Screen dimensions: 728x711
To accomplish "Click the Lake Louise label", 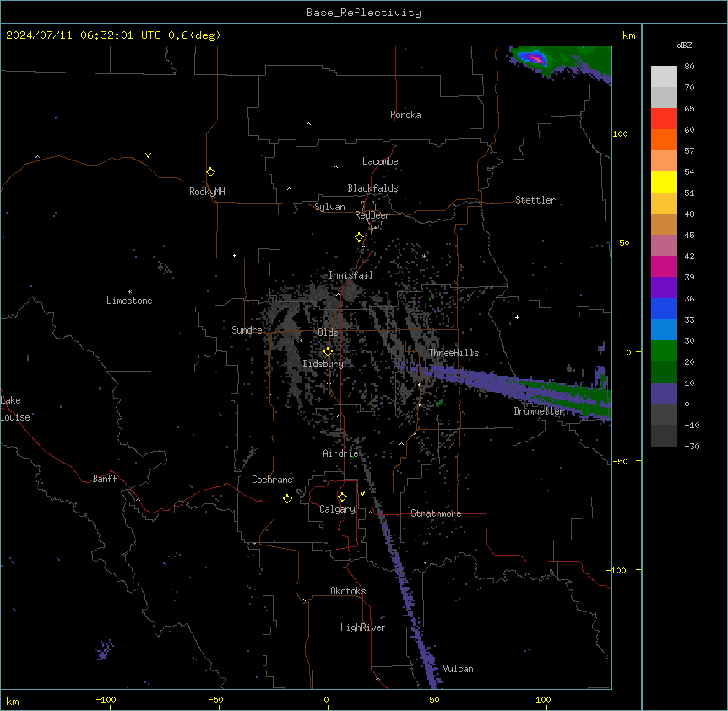I will (x=14, y=409).
